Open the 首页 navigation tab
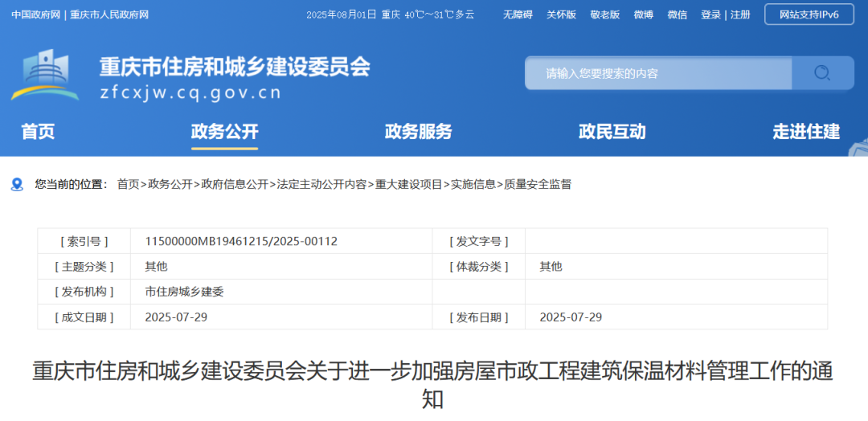This screenshot has width=868, height=421. pos(38,132)
